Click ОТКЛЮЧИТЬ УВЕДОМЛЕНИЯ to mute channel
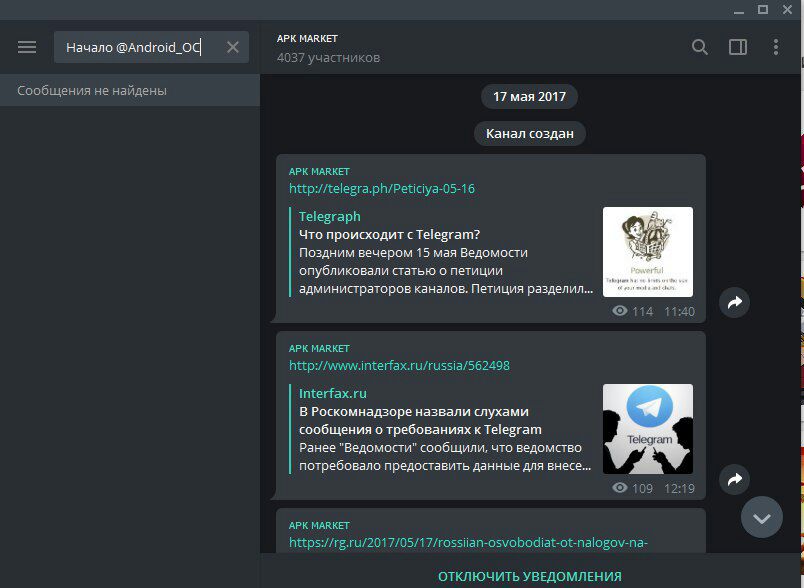Image resolution: width=804 pixels, height=588 pixels. (530, 576)
